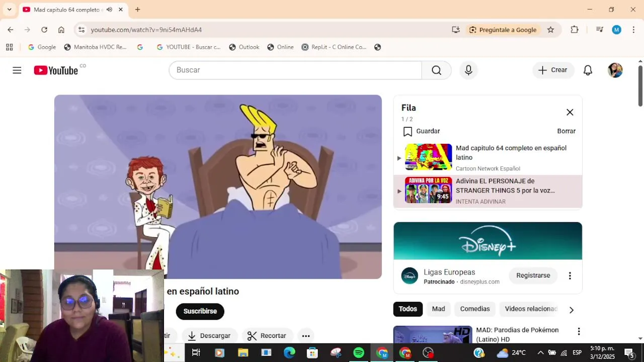Play queue video Mad capitulo 64
644x362 pixels.
tap(488, 158)
